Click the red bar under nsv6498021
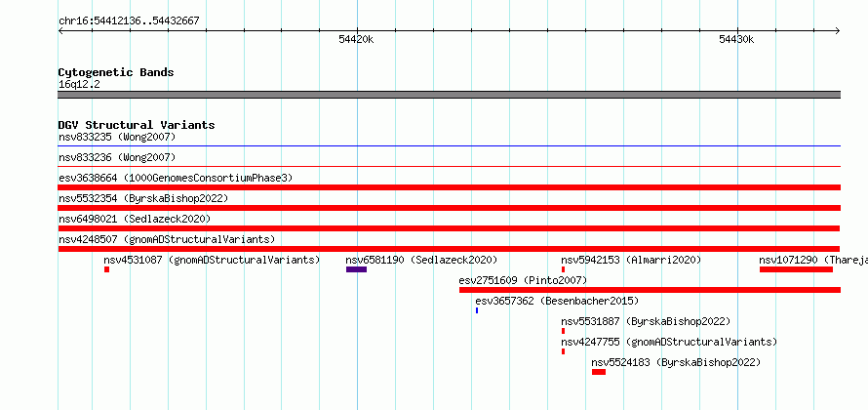 [449, 228]
